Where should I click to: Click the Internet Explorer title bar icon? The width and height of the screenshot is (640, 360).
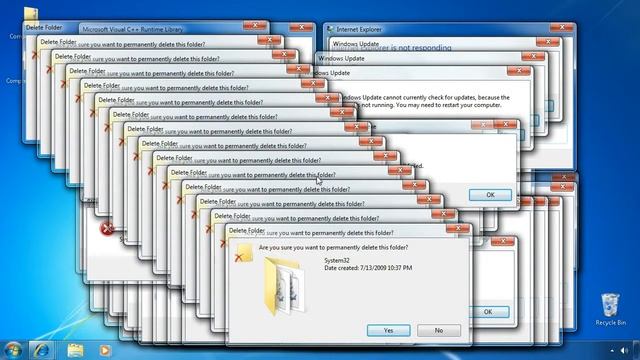(x=330, y=29)
